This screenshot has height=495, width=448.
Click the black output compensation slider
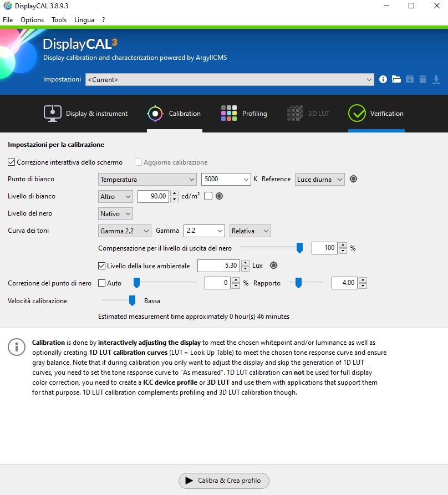click(x=272, y=248)
